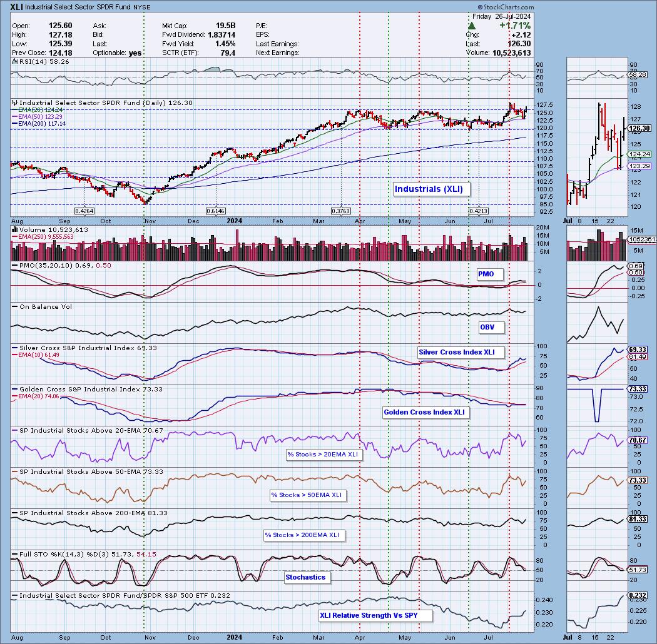Viewport: 657px width, 644px height.
Task: Click the Prev Close value 124.18
Action: (x=60, y=53)
